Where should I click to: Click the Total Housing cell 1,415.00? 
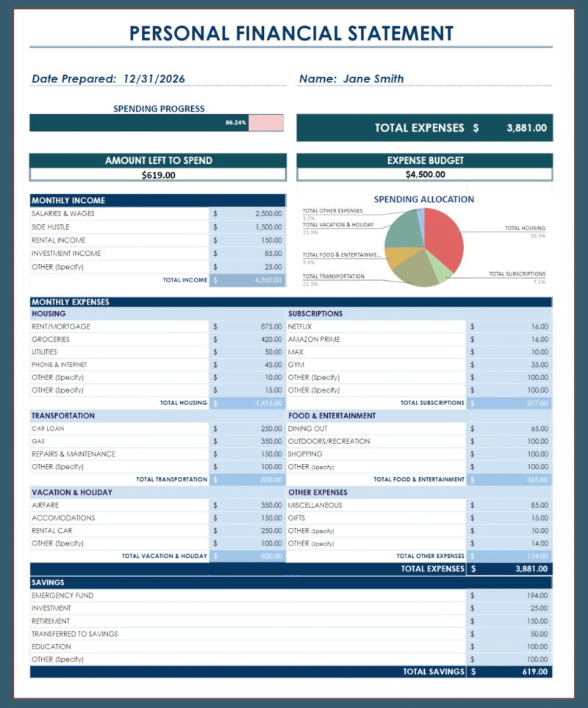[x=248, y=403]
